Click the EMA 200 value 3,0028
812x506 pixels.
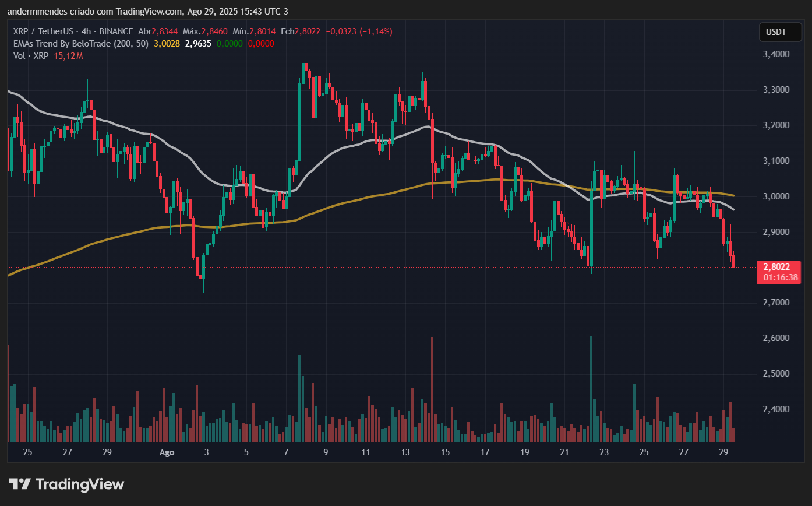click(x=166, y=44)
